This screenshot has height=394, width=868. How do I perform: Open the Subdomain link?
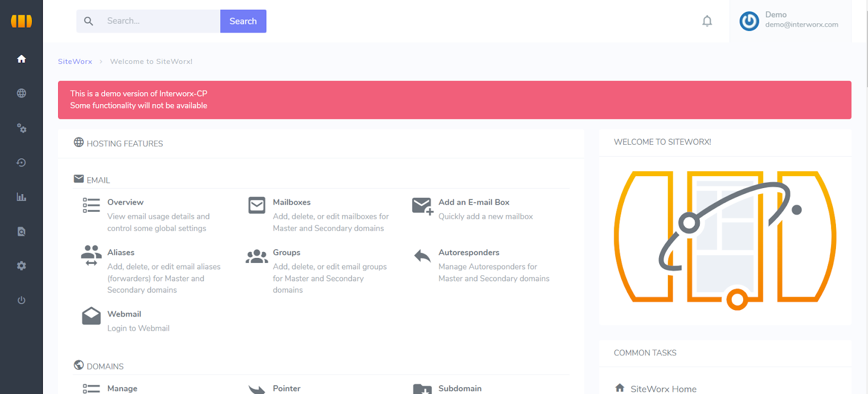(x=460, y=389)
